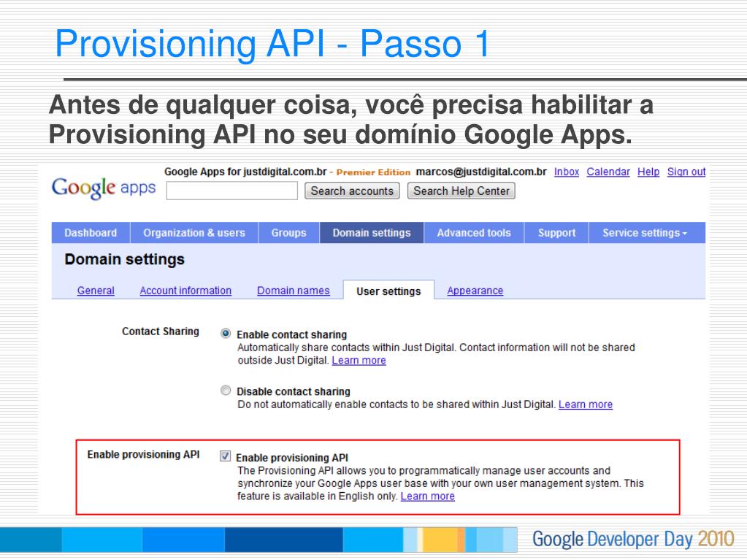
Task: Select the Domain settings tab
Action: pyautogui.click(x=372, y=233)
